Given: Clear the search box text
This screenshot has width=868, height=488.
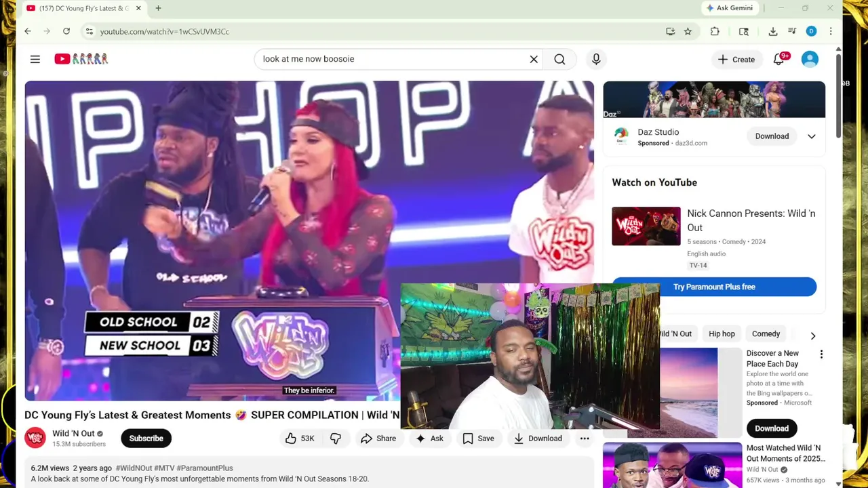Looking at the screenshot, I should pyautogui.click(x=534, y=59).
